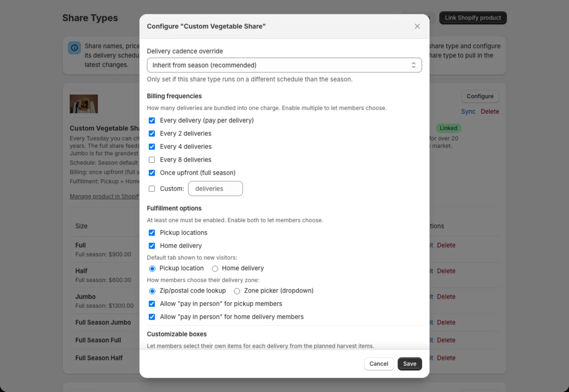Delete the Full Season Half row
The height and width of the screenshot is (392, 569).
(446, 358)
